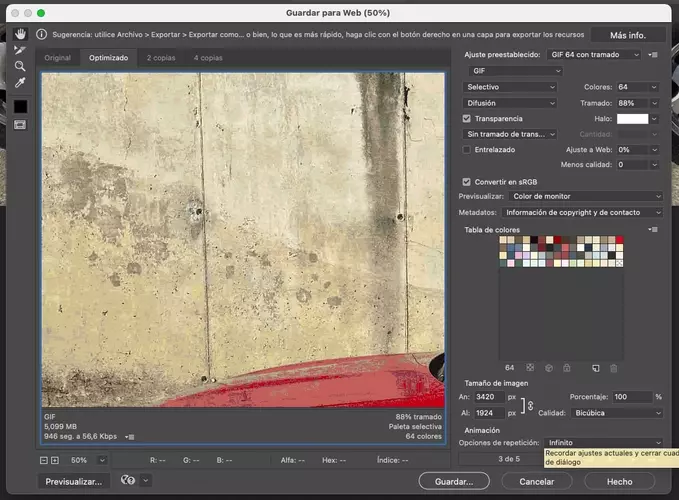Open the Previsualizar Color de monitor dropdown
679x500 pixels.
pyautogui.click(x=585, y=196)
